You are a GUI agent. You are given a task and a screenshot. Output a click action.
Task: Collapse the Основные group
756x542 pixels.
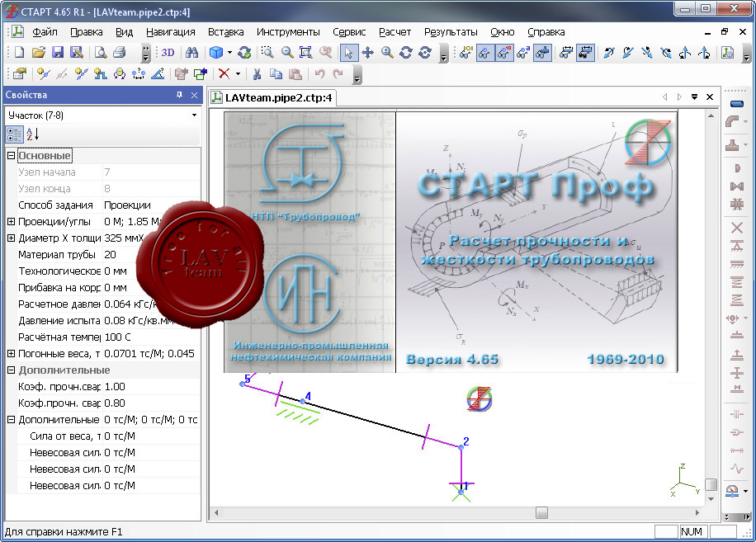click(x=11, y=156)
